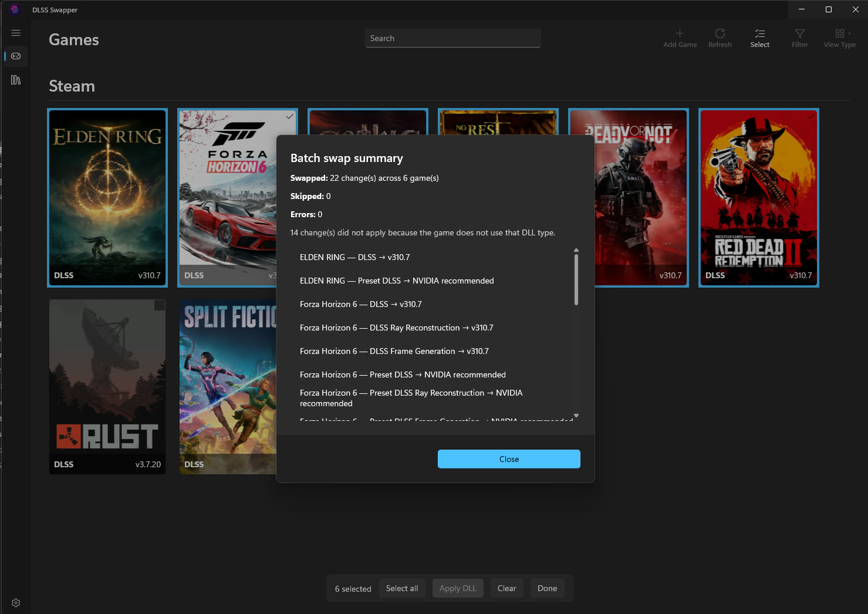Open the Library page from sidebar icon
Image resolution: width=868 pixels, height=614 pixels.
(16, 80)
